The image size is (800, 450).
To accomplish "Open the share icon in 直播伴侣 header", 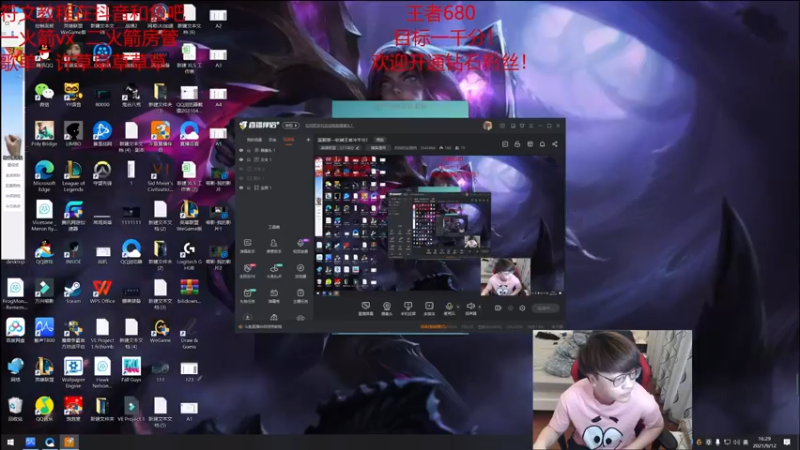I will click(555, 144).
